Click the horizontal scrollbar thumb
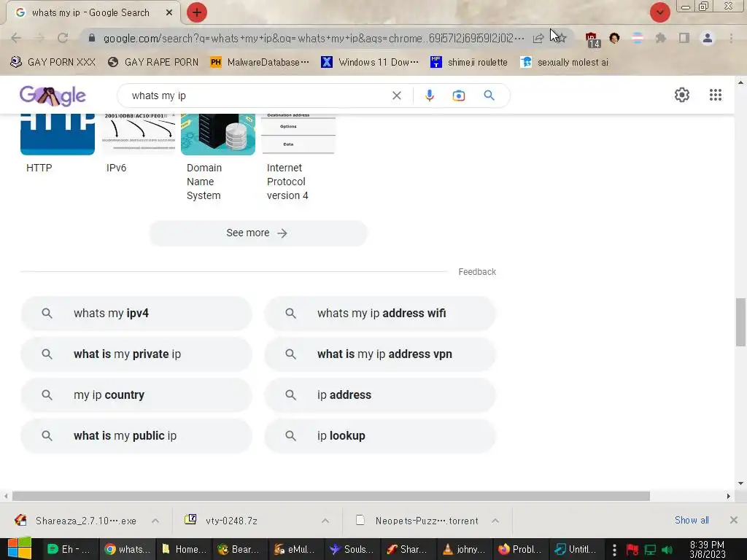This screenshot has height=560, width=747. [x=331, y=496]
